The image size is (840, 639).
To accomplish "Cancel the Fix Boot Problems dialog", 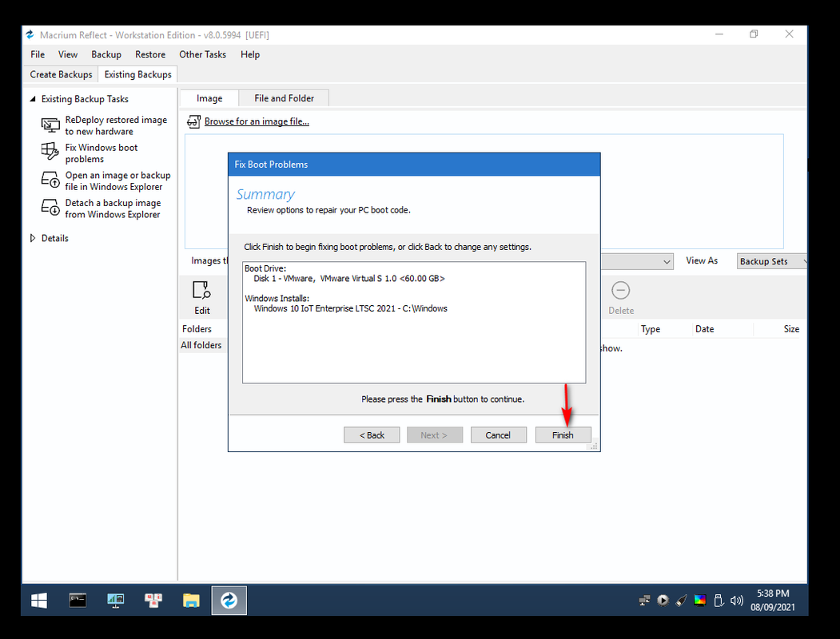I will tap(498, 435).
